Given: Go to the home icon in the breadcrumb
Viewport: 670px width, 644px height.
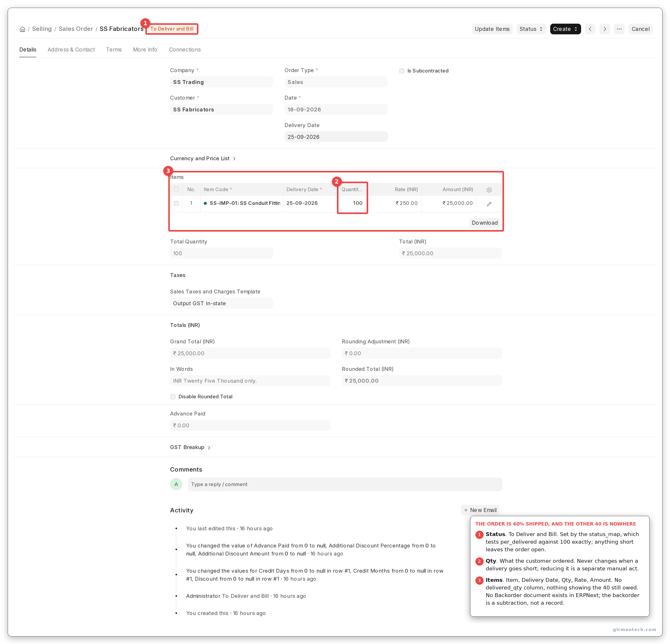Looking at the screenshot, I should coord(22,29).
